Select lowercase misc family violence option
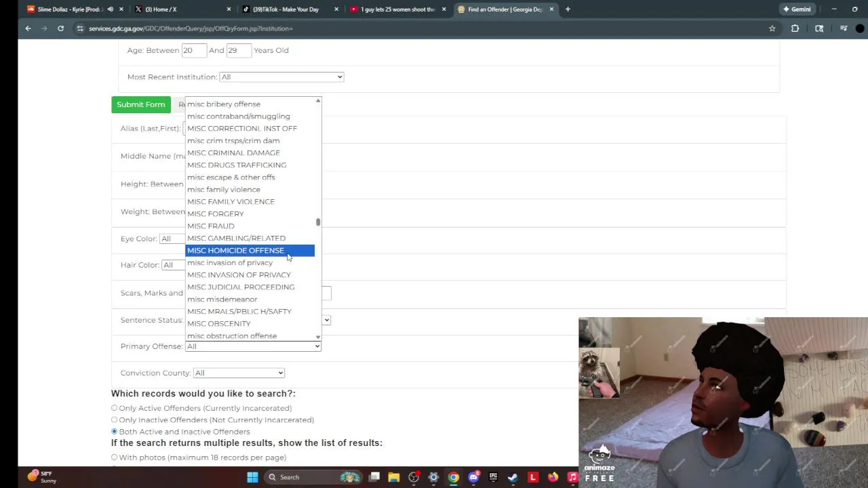Image resolution: width=868 pixels, height=488 pixels. pyautogui.click(x=250, y=190)
